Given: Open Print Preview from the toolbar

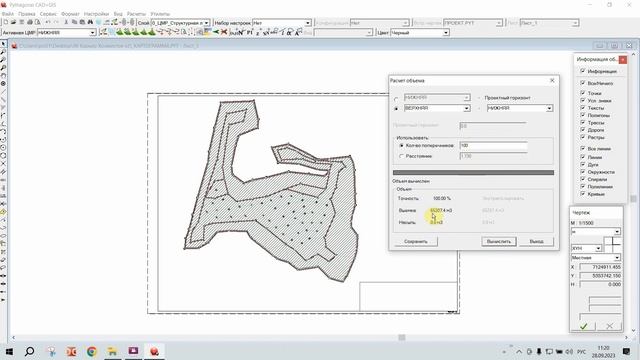Looking at the screenshot, I should coord(37,22).
